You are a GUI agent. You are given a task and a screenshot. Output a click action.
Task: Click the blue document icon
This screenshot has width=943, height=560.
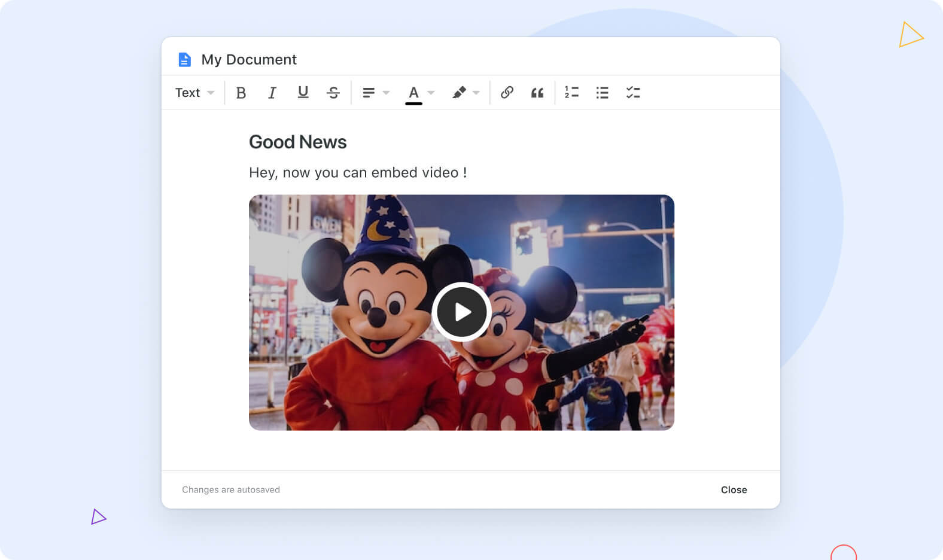185,60
